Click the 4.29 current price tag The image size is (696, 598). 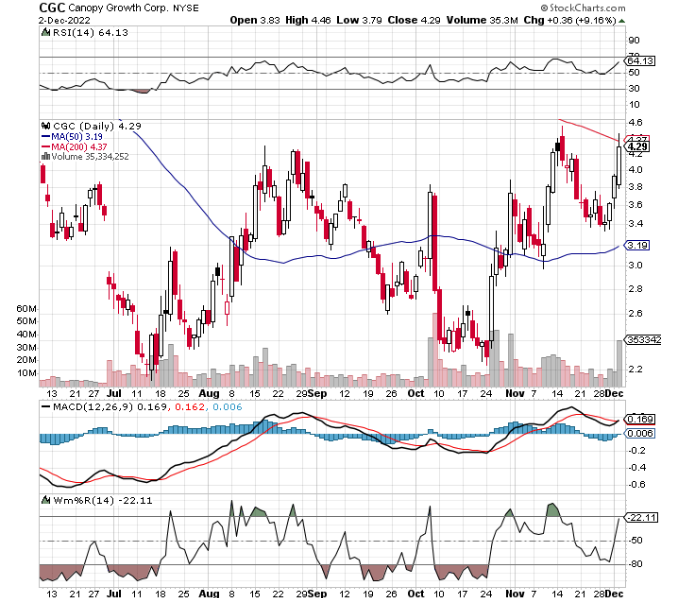638,147
